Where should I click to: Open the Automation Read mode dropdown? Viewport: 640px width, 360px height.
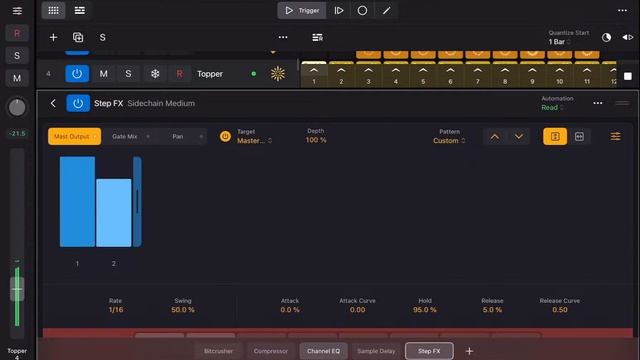point(552,107)
